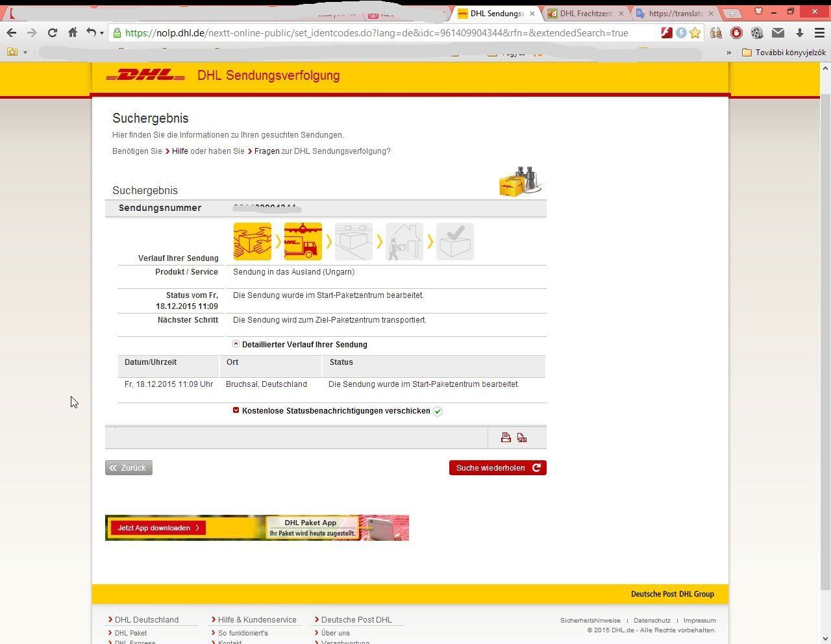The width and height of the screenshot is (831, 644).
Task: Close the DHL Sendungsverfolgung tab
Action: (x=532, y=14)
